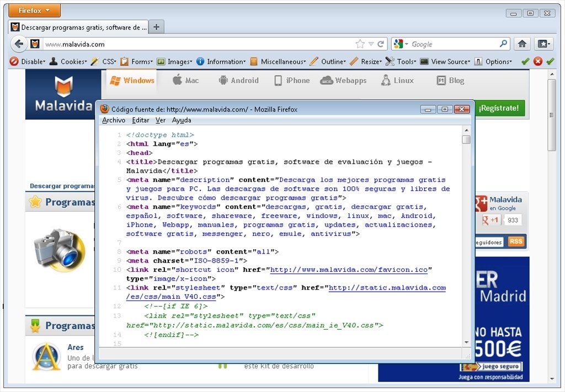565x392 pixels.
Task: Go to Firefox home page icon
Action: coord(522,44)
